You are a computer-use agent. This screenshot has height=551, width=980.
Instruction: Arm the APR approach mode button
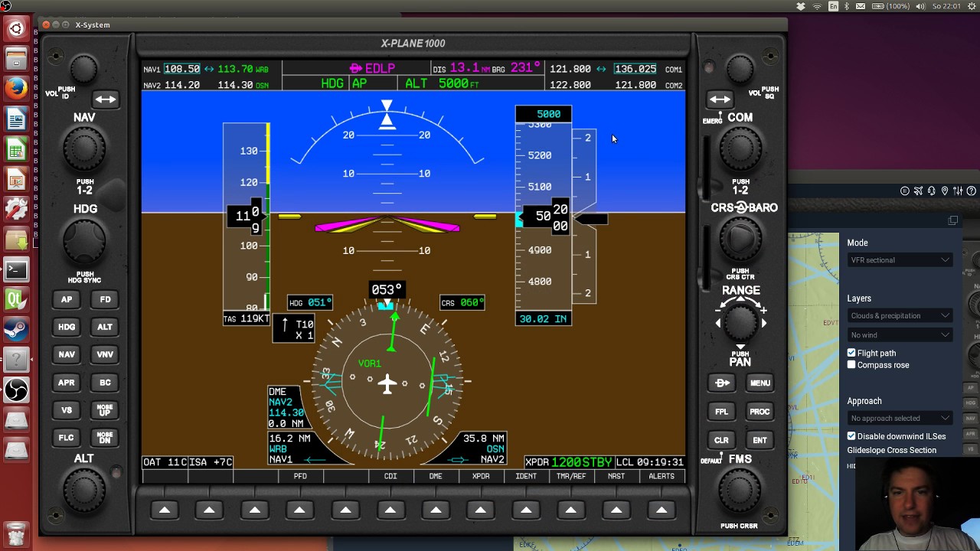click(67, 383)
